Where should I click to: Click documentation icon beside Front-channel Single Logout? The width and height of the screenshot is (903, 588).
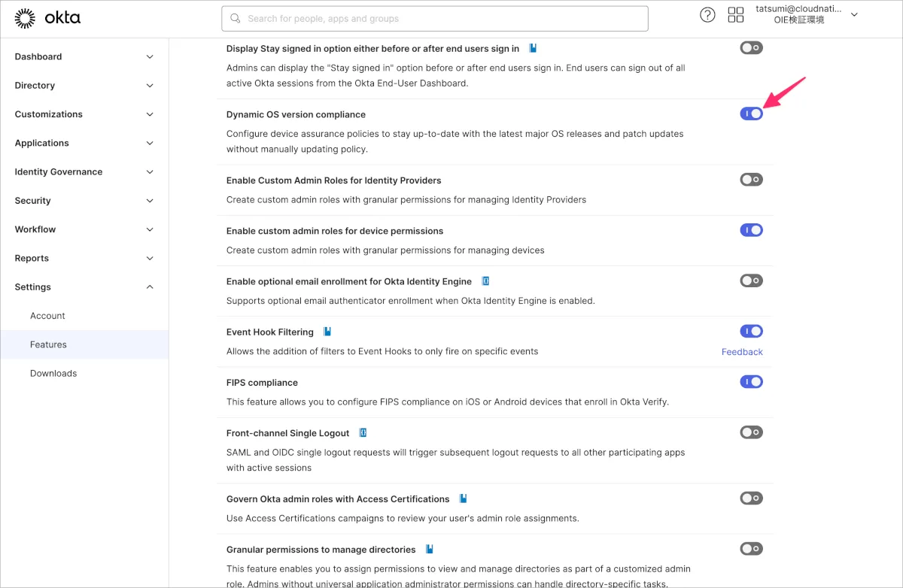pyautogui.click(x=363, y=433)
